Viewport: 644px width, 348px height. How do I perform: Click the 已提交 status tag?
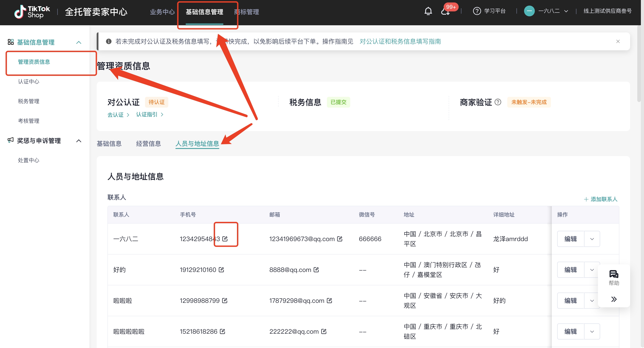click(x=338, y=102)
